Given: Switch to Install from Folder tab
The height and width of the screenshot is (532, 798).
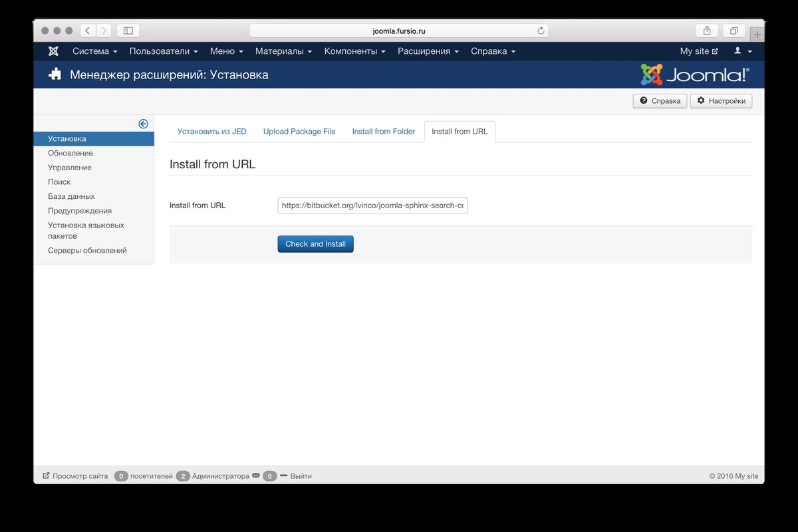Looking at the screenshot, I should (384, 132).
